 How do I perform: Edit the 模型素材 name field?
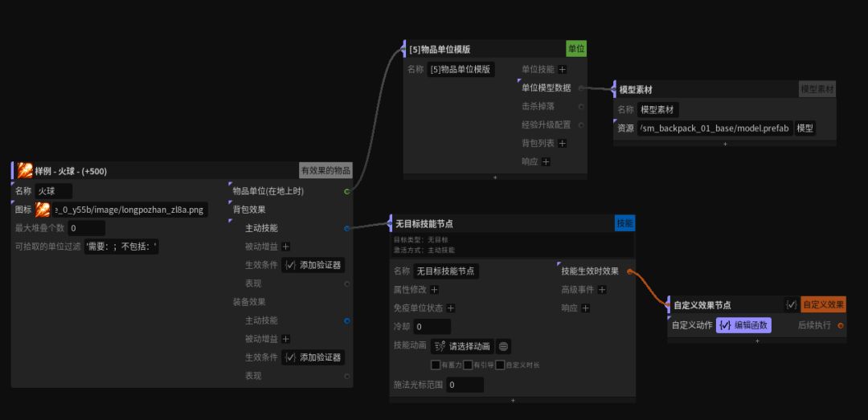point(657,109)
